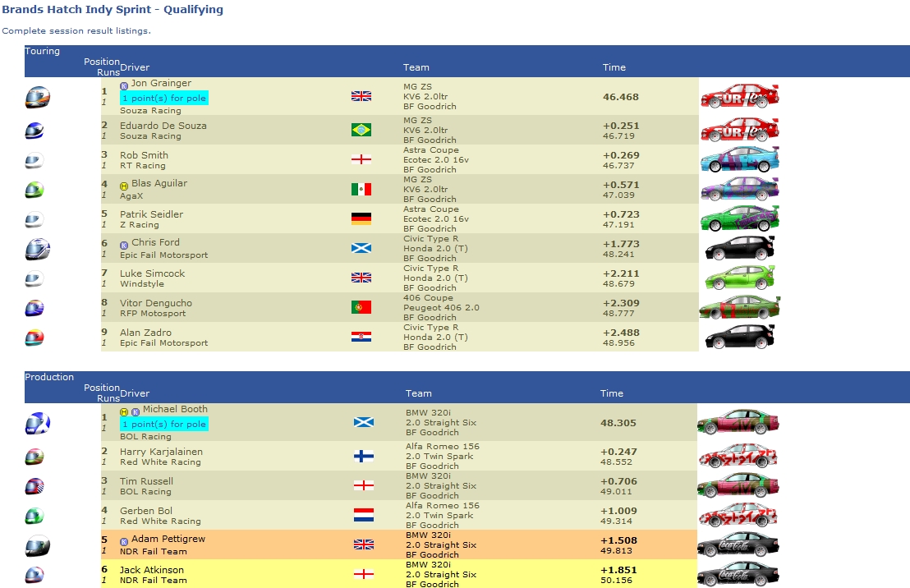The height and width of the screenshot is (588, 910).
Task: Click Patrik Seidler's green Astra car image
Action: 740,218
